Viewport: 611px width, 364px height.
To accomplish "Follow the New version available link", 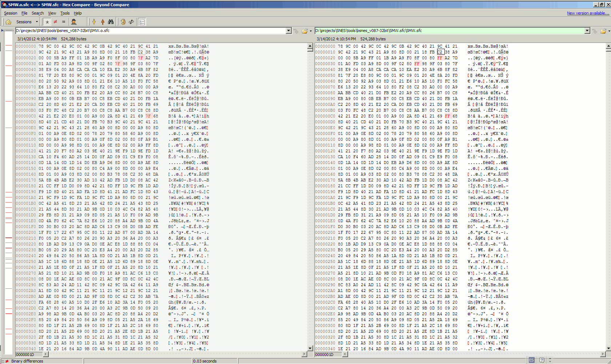I will tap(588, 13).
